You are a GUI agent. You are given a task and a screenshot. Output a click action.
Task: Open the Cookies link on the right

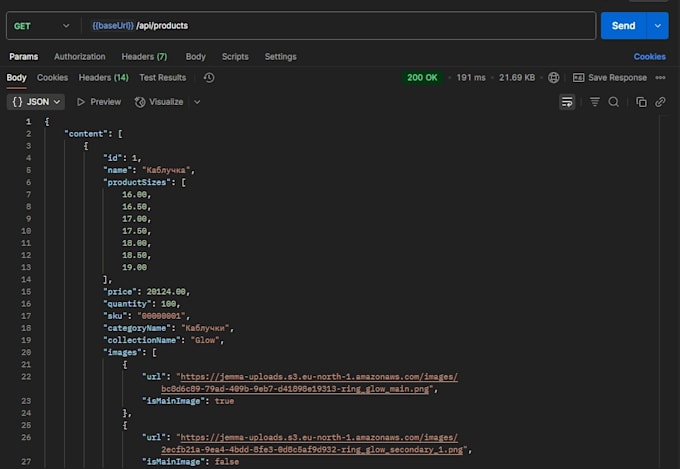(649, 56)
